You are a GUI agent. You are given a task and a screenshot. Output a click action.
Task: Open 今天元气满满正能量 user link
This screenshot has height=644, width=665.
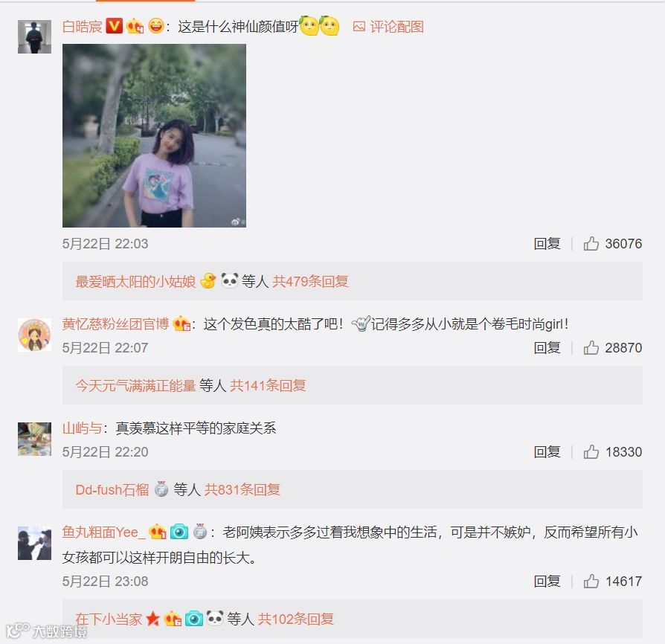135,385
